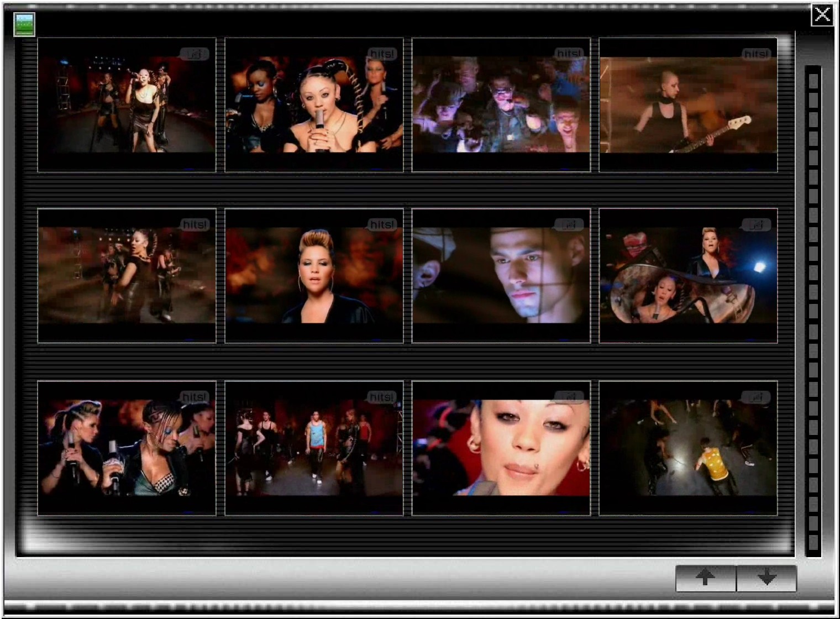The width and height of the screenshot is (840, 619).
Task: Open thumbnail of three singers on stage
Action: pyautogui.click(x=127, y=105)
